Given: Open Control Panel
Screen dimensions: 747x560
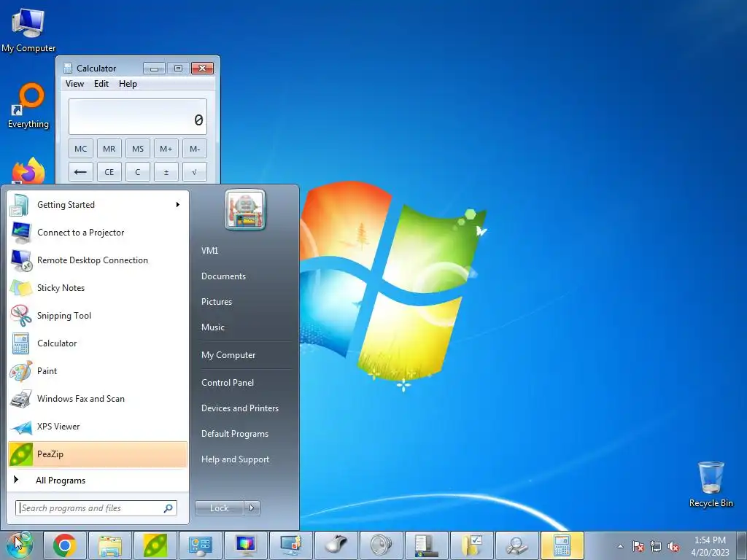Looking at the screenshot, I should [228, 382].
